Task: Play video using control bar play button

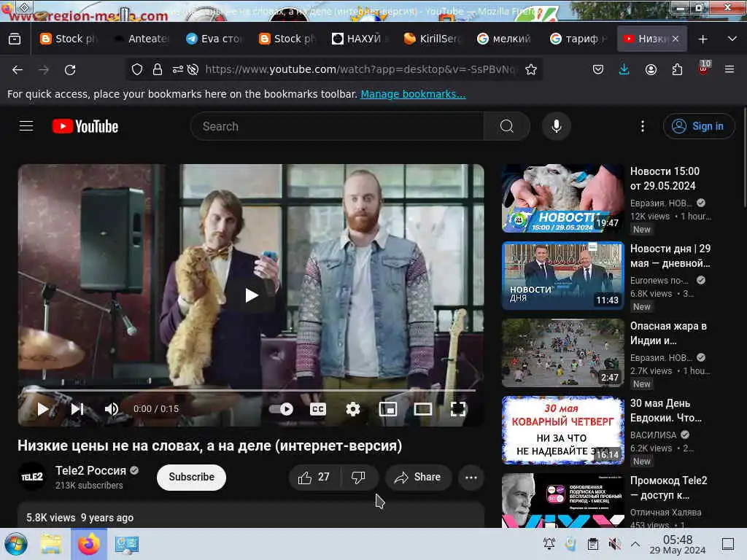Action: [x=43, y=409]
